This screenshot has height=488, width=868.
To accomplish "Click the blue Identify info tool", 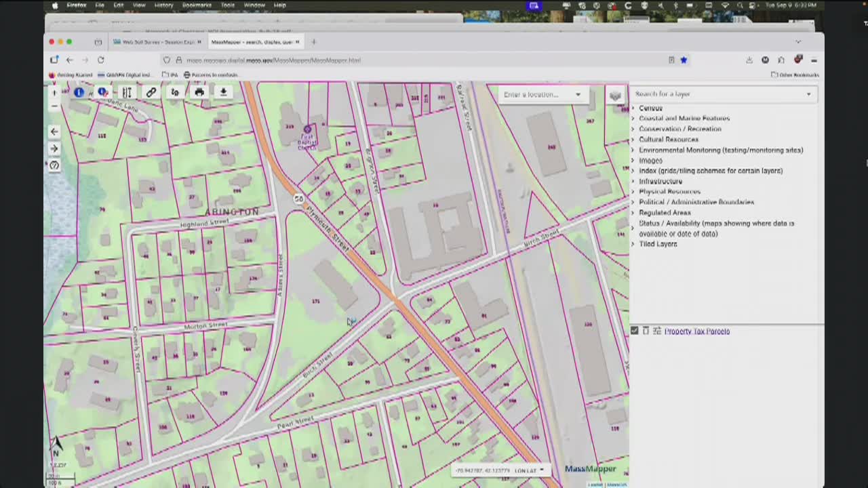I will point(79,92).
